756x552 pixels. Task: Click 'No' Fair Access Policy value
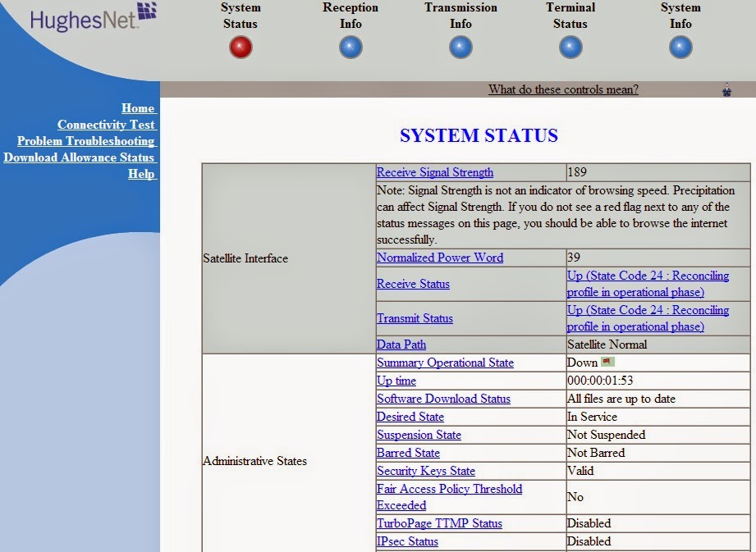coord(575,496)
